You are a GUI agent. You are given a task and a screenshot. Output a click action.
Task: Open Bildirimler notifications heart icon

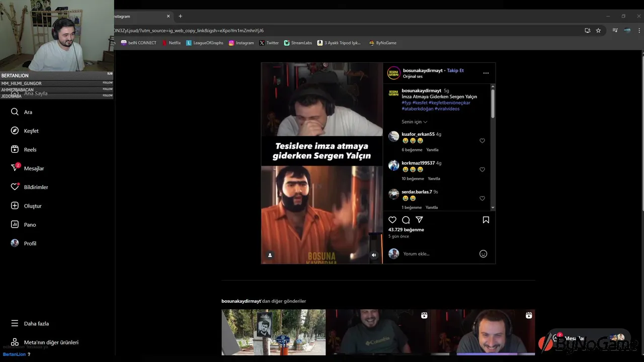pos(15,187)
